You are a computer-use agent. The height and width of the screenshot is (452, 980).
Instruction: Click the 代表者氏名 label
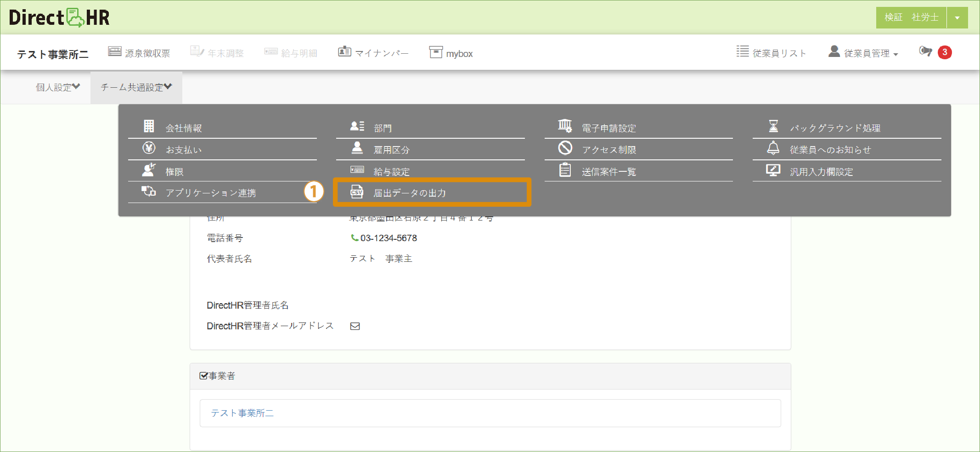229,259
